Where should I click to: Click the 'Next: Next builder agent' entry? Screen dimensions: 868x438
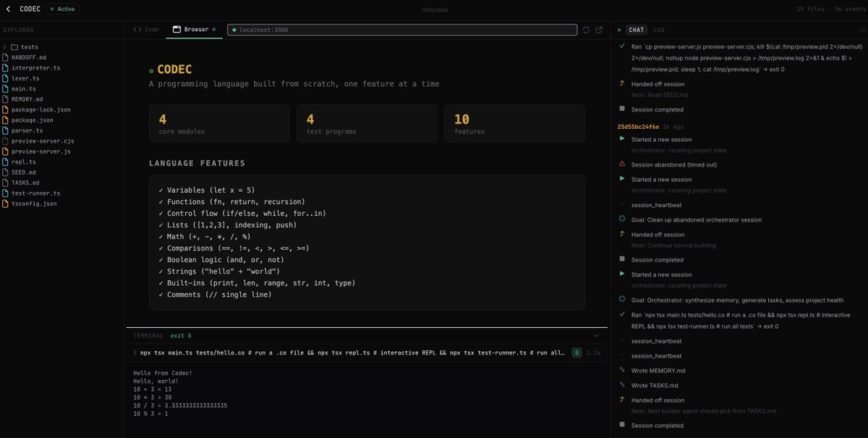tap(704, 411)
